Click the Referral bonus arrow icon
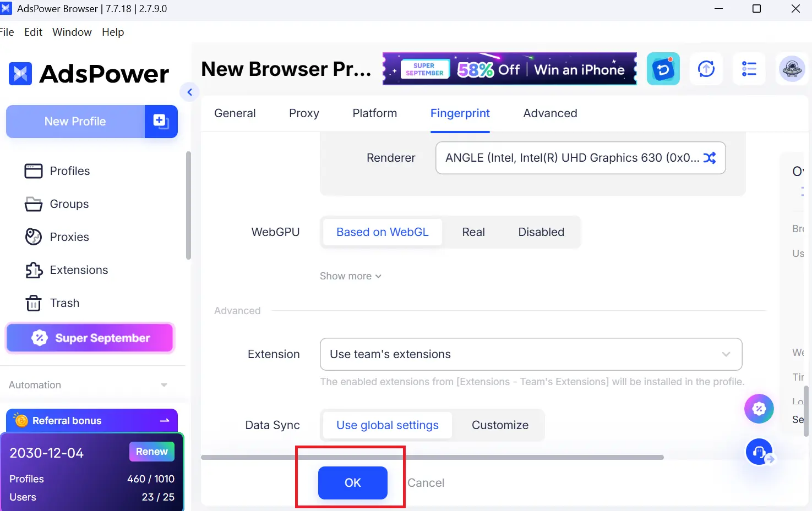The height and width of the screenshot is (511, 812). click(x=164, y=421)
